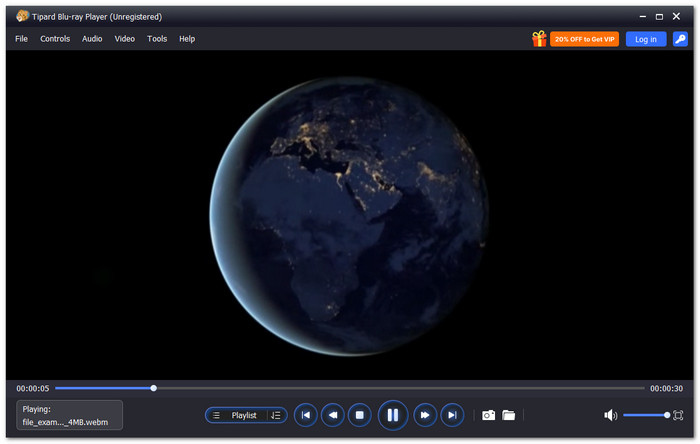Screen dimensions: 700x444
Task: Open the Controls menu
Action: [55, 39]
